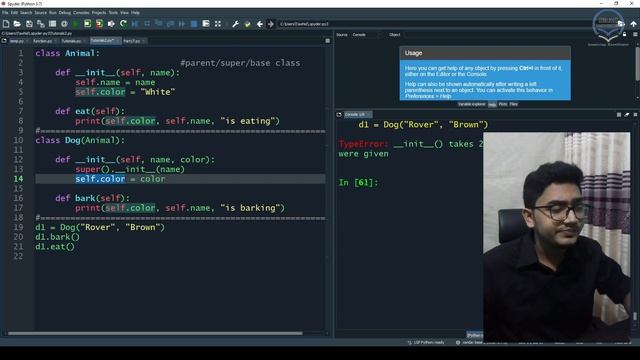This screenshot has width=640, height=360.
Task: Open the Projects menu
Action: [99, 13]
